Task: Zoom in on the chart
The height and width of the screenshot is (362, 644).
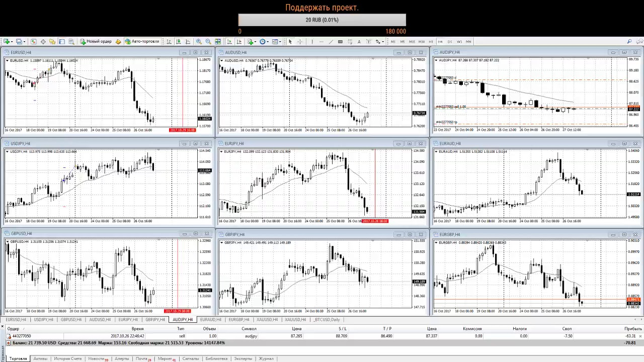Action: coord(199,41)
